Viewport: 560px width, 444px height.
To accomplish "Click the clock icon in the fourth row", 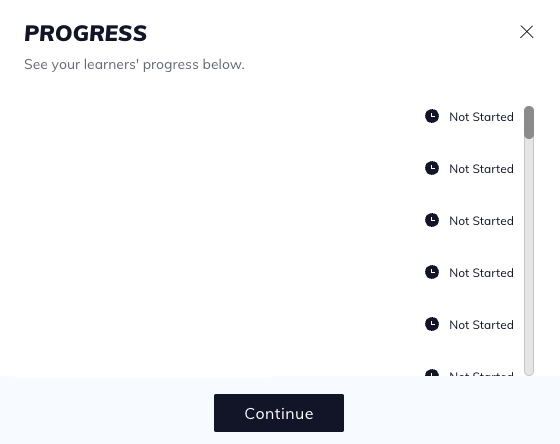I will 432,272.
